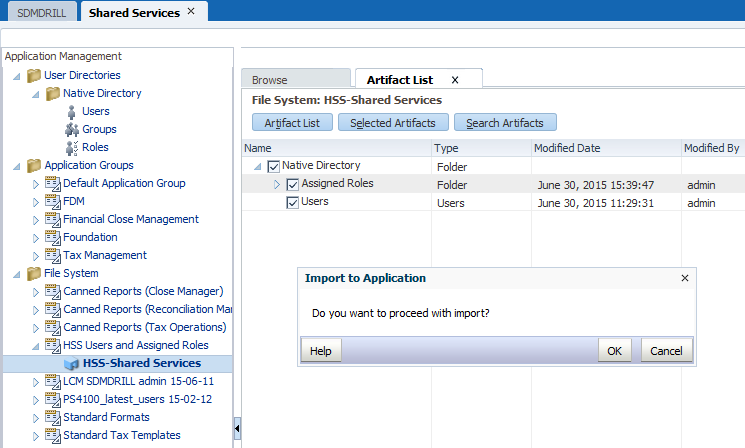Click the Foundation application group icon
This screenshot has height=448, width=745.
[x=53, y=237]
